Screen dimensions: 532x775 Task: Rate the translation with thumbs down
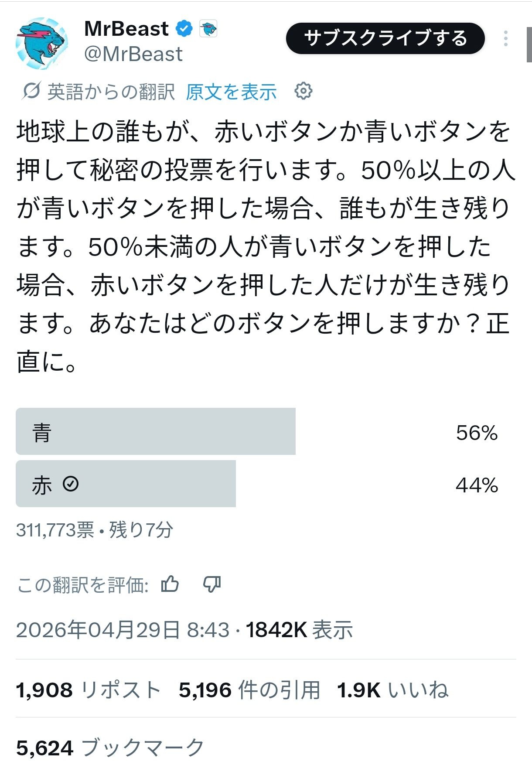(212, 584)
